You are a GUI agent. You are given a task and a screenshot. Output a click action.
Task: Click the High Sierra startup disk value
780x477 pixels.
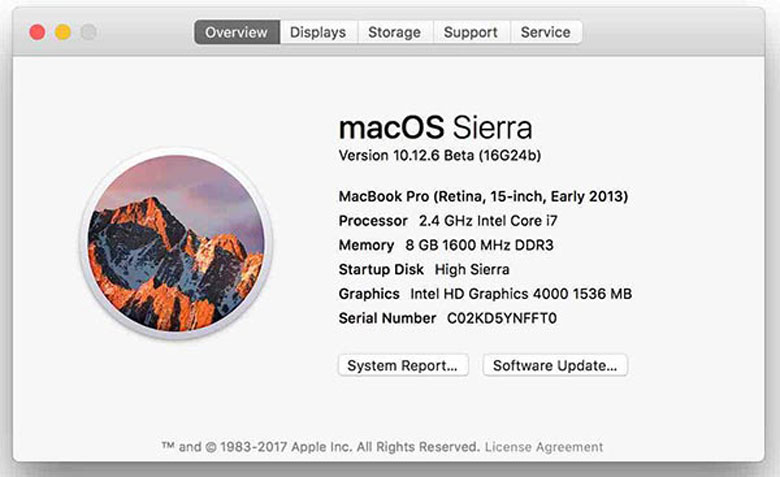pyautogui.click(x=472, y=269)
